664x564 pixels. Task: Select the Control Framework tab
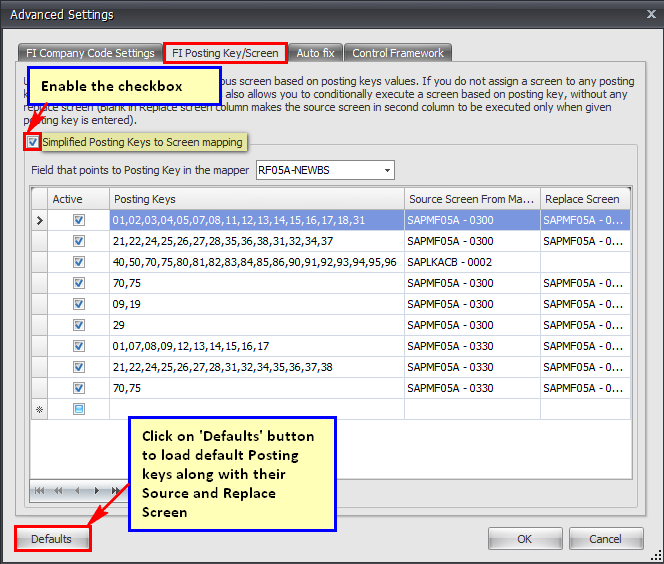click(398, 53)
